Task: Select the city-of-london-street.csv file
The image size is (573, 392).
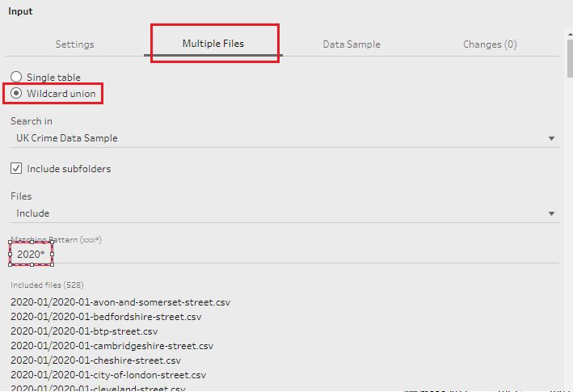Action: click(x=108, y=375)
